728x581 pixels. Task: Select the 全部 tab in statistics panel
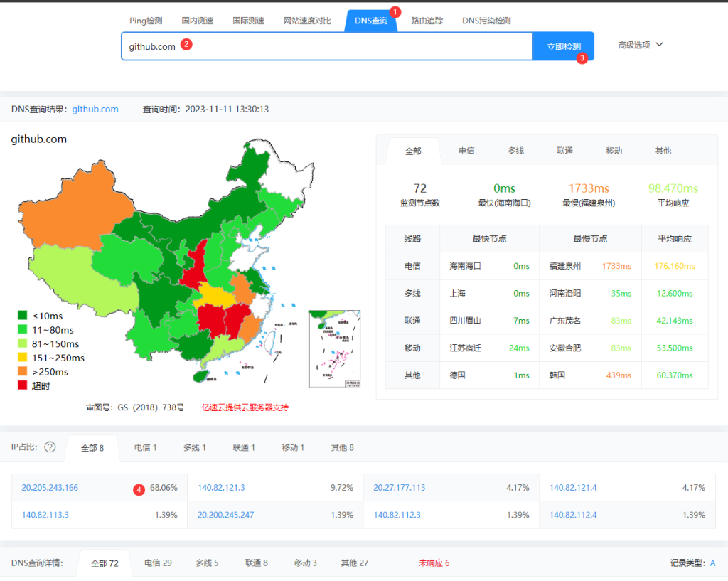[x=413, y=151]
